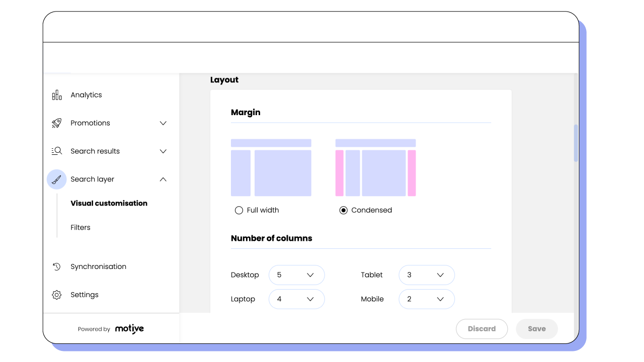The image size is (644, 362).
Task: Open the Desktop columns dropdown
Action: 296,275
